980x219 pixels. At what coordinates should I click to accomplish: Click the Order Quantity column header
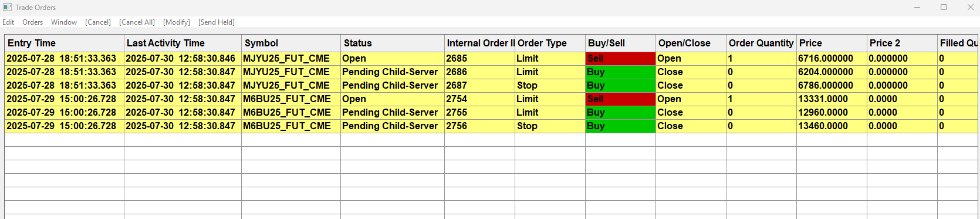[761, 43]
